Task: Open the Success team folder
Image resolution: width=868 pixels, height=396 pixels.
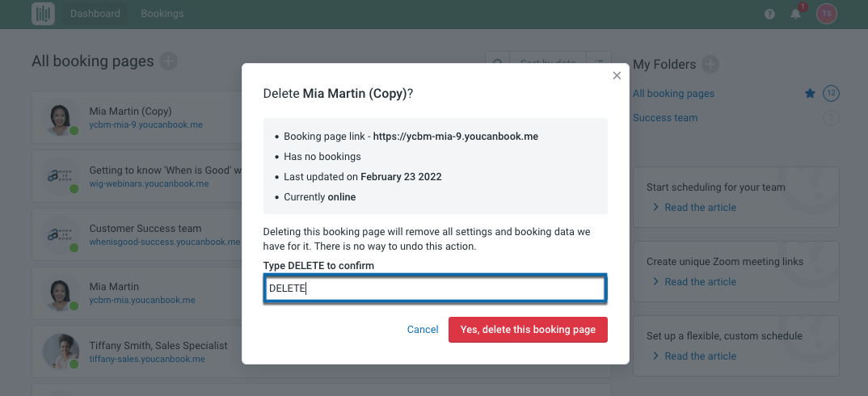Action: [665, 118]
